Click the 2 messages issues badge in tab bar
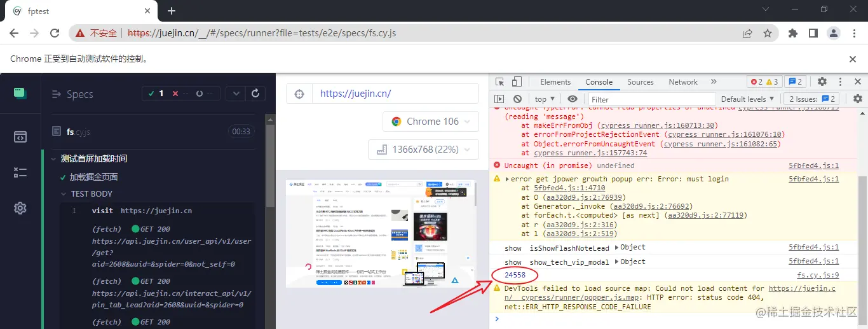The width and height of the screenshot is (868, 329). click(796, 81)
